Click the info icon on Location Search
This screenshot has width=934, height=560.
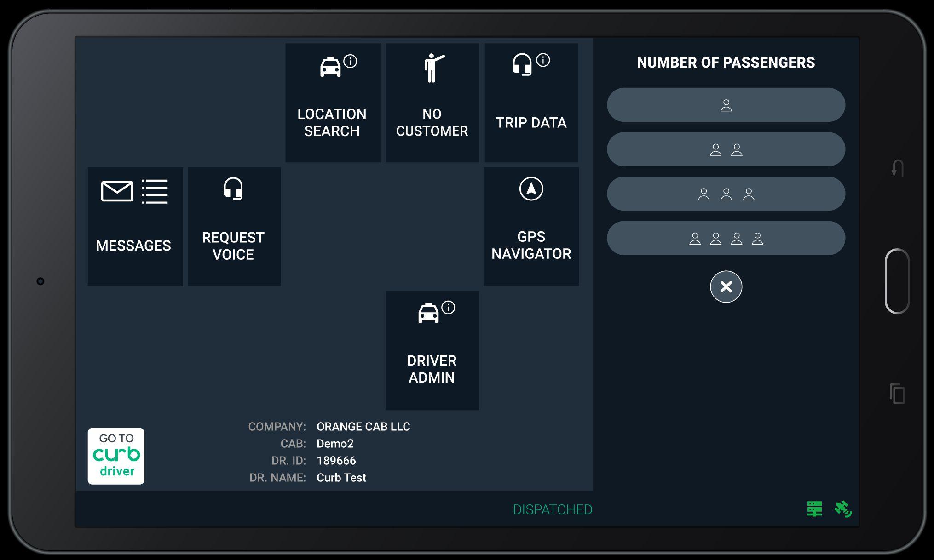350,61
